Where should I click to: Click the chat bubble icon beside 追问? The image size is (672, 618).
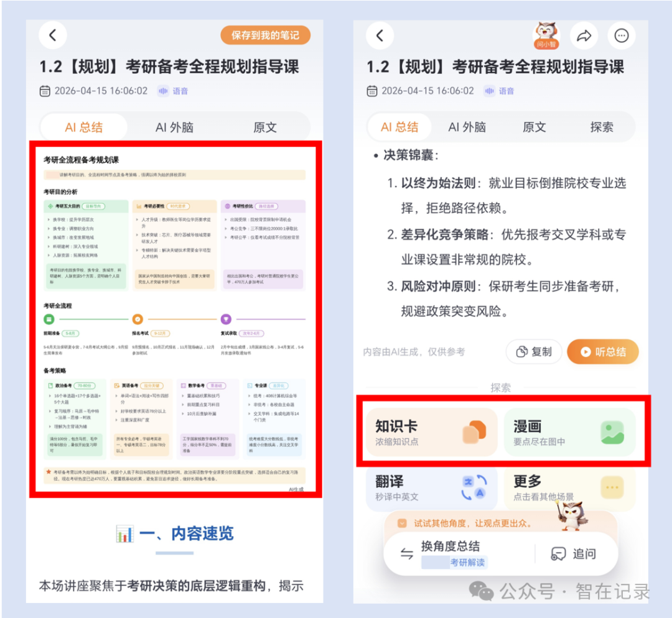click(558, 554)
